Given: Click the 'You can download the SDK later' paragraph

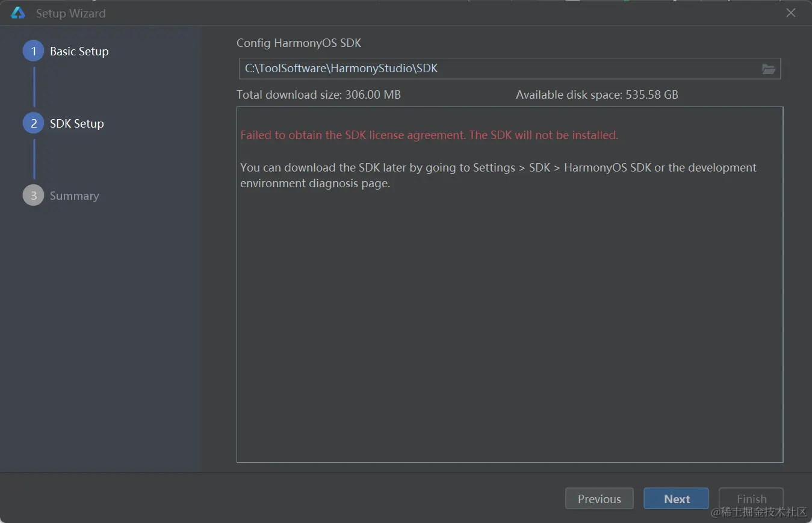Looking at the screenshot, I should point(498,175).
